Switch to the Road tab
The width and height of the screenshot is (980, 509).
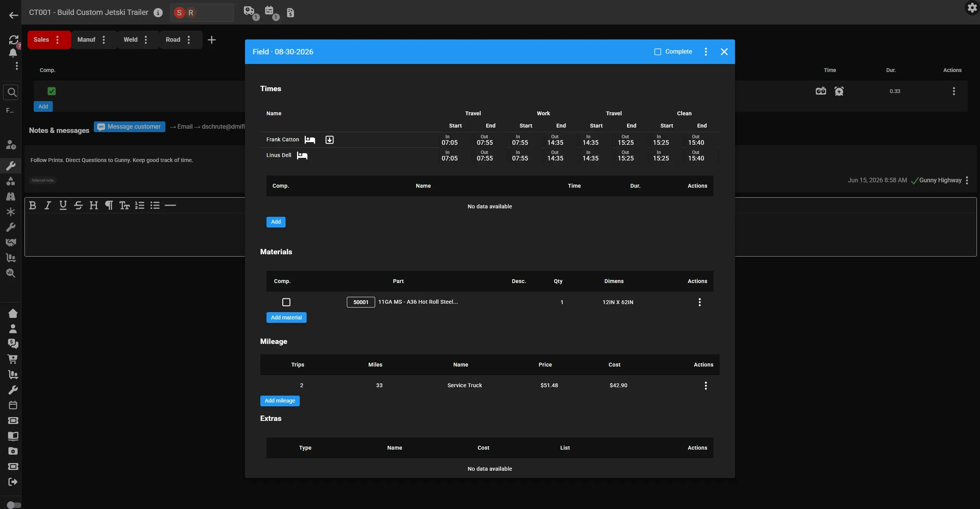tap(173, 40)
